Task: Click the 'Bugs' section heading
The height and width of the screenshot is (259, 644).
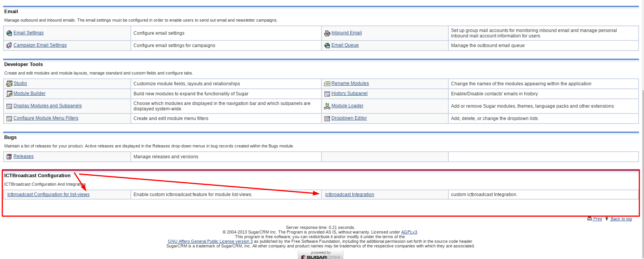Action: pos(10,137)
